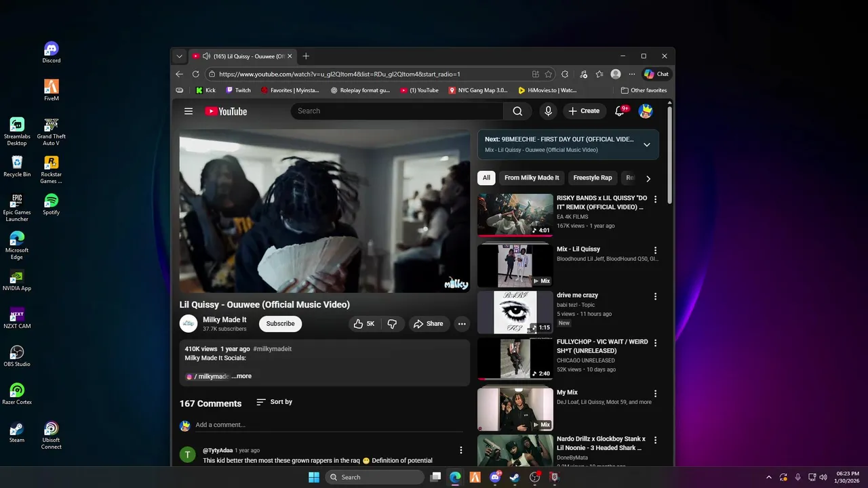Viewport: 868px width, 488px height.
Task: Click the Edge address bar URL
Action: (339, 74)
